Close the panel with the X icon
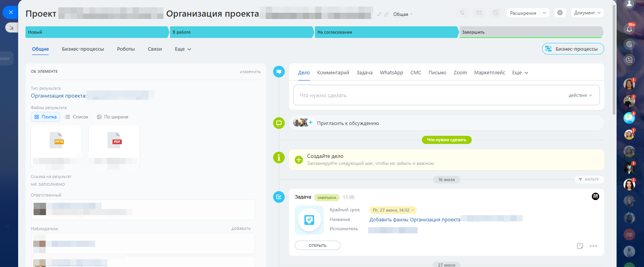644x267 pixels. point(11,12)
